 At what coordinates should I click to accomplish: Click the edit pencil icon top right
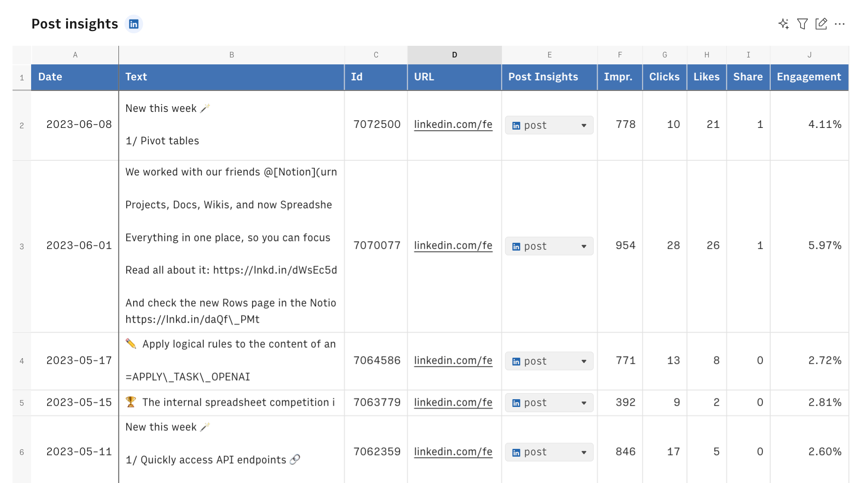coord(821,24)
